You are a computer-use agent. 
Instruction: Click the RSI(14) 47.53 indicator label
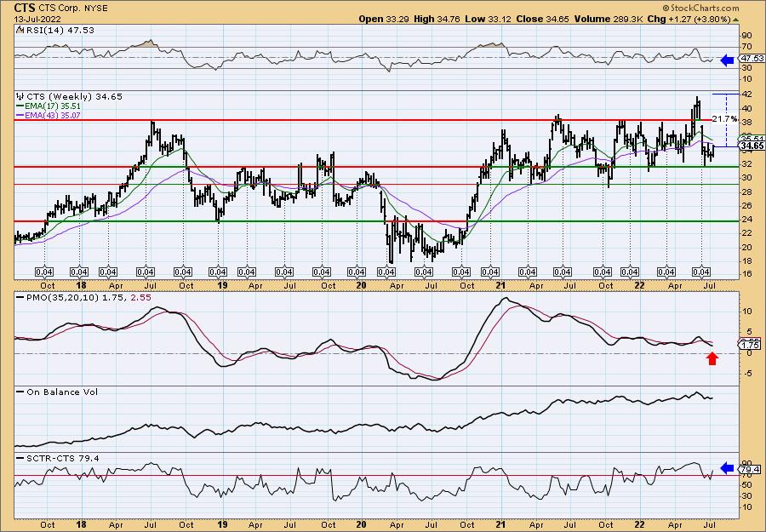point(60,31)
